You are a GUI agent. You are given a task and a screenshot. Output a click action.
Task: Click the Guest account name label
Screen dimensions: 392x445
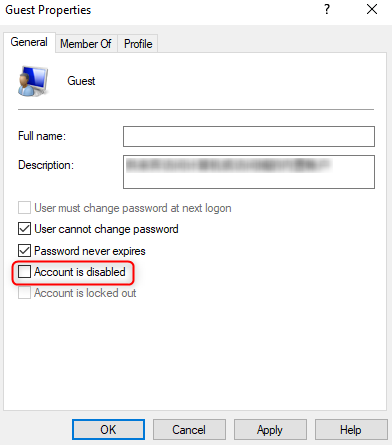[81, 81]
